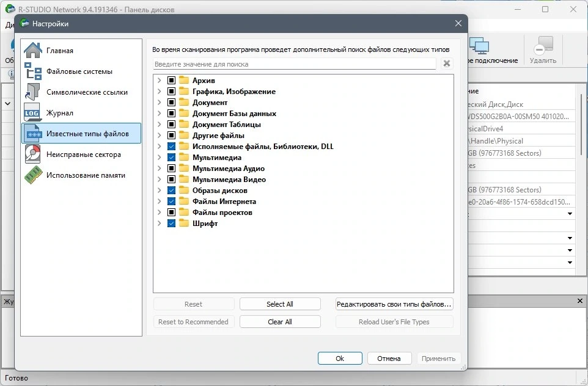Toggle the Документ checkbox
Screen dimensions: 588x386
(171, 103)
